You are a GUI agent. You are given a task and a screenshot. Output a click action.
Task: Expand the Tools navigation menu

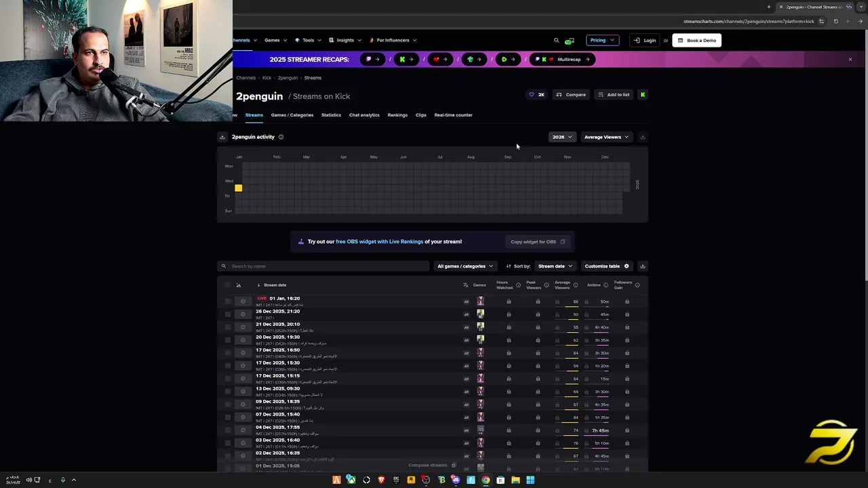(x=308, y=41)
